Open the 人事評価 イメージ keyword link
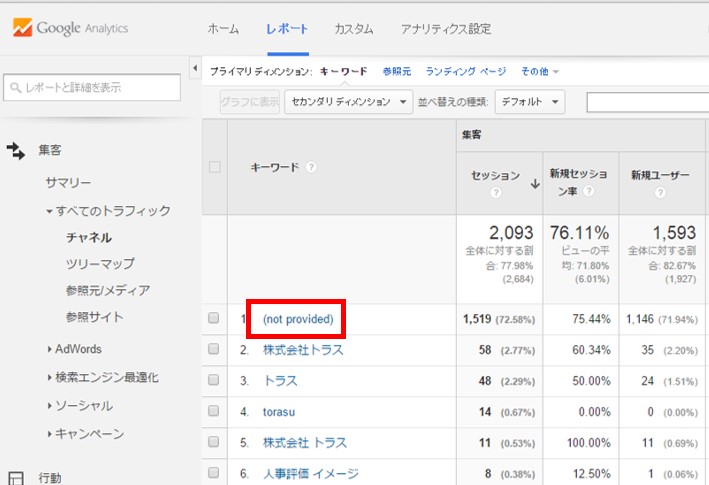This screenshot has width=709, height=485. click(x=311, y=474)
